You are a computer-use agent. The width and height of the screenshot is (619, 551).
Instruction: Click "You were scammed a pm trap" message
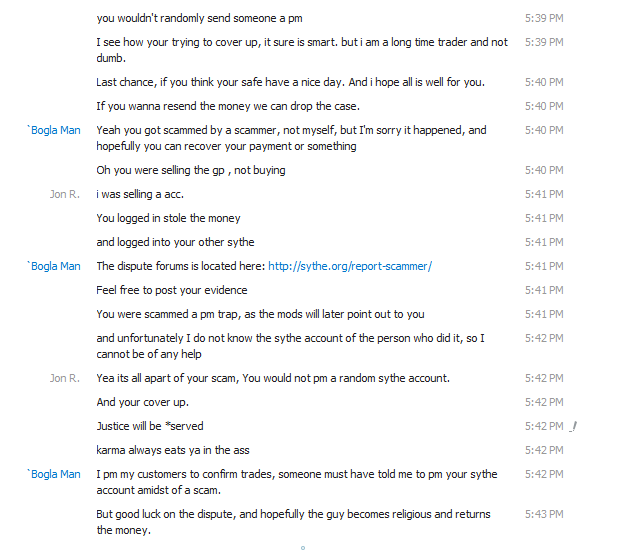(x=260, y=314)
